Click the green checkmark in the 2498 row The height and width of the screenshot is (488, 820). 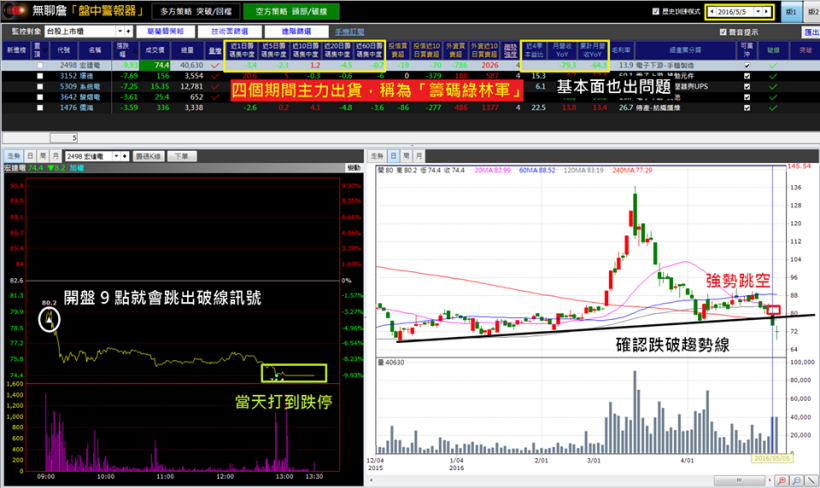point(772,65)
